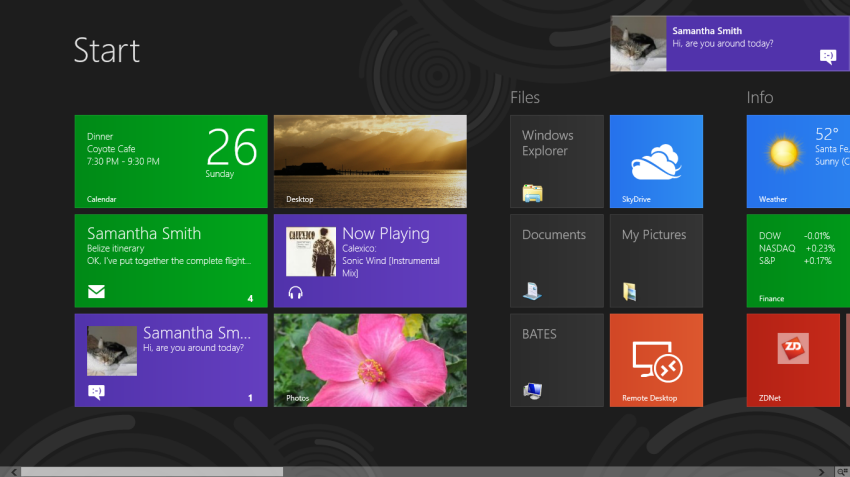Launch the Remote Desktop tile
Image resolution: width=850 pixels, height=477 pixels.
coord(656,360)
